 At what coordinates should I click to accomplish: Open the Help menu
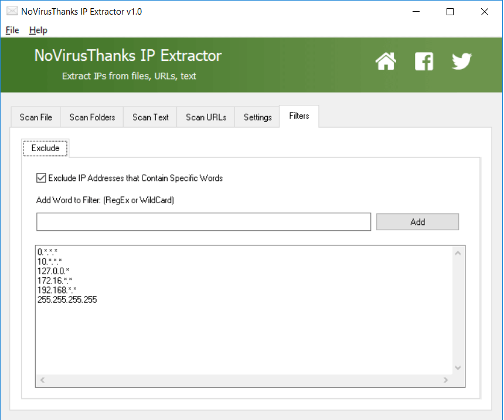pyautogui.click(x=38, y=30)
